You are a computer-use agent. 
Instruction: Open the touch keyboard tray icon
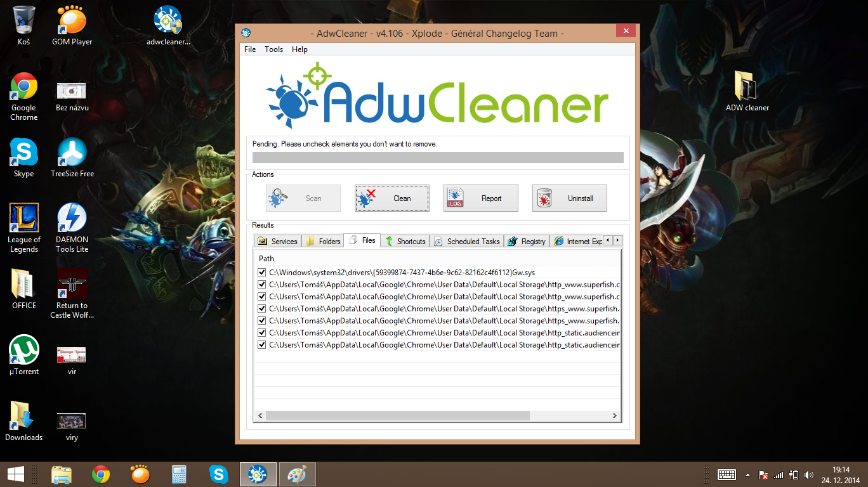pos(727,474)
